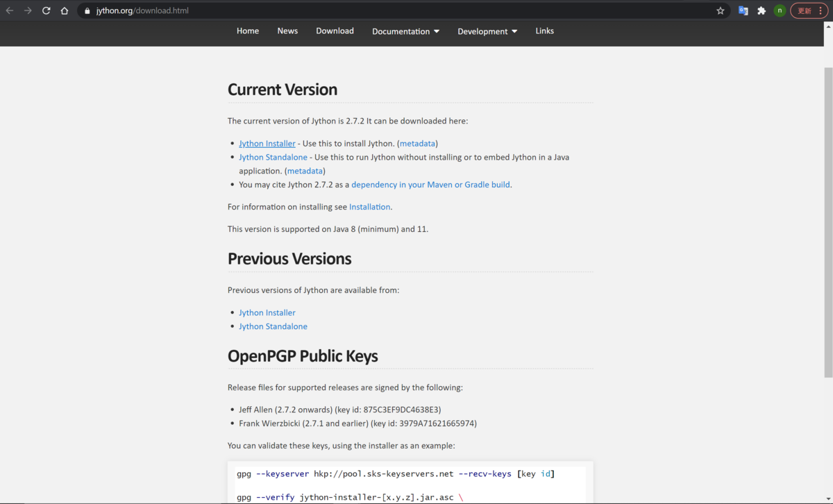Click 'Release files for supported releases' sentence
This screenshot has width=833, height=504.
(x=345, y=387)
